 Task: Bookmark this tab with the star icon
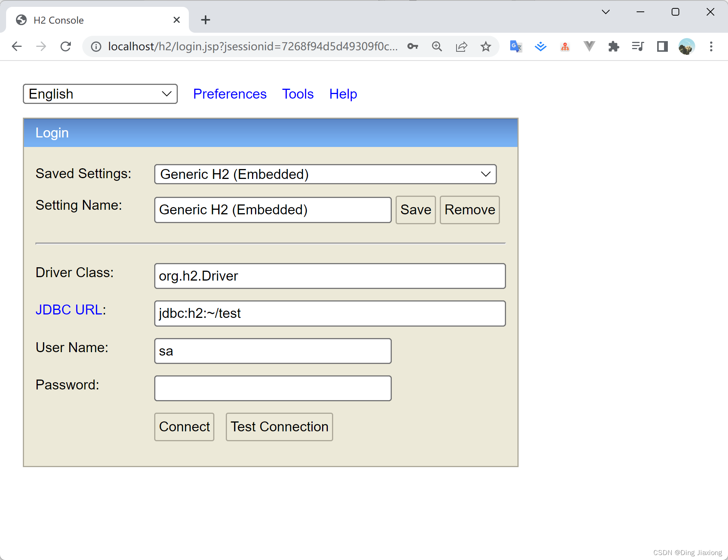point(486,46)
